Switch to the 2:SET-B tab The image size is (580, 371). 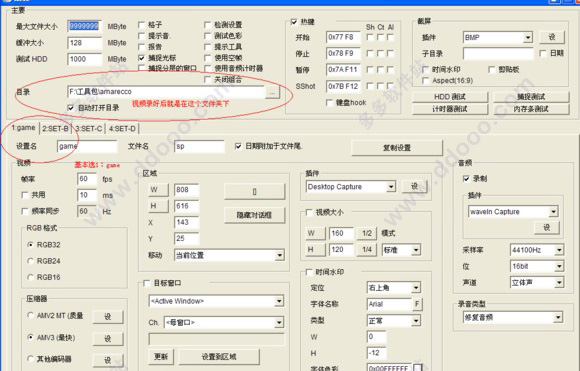[x=55, y=129]
